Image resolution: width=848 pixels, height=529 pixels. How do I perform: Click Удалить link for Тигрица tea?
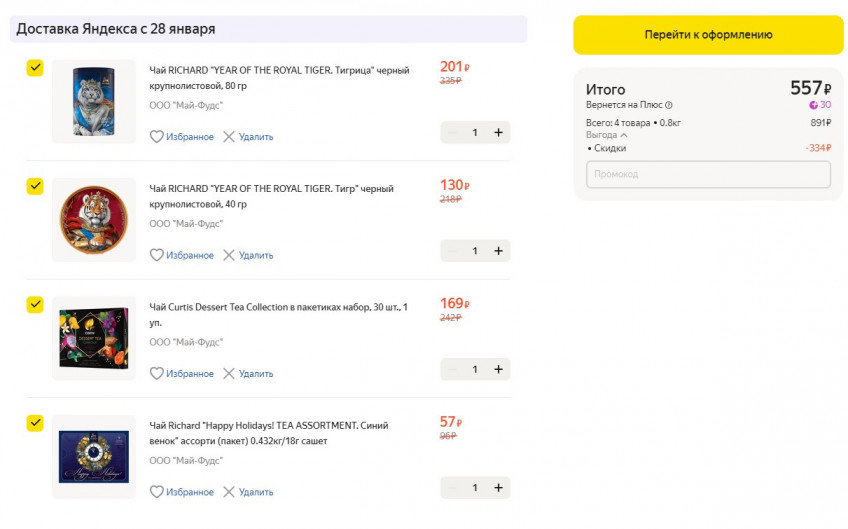[255, 137]
